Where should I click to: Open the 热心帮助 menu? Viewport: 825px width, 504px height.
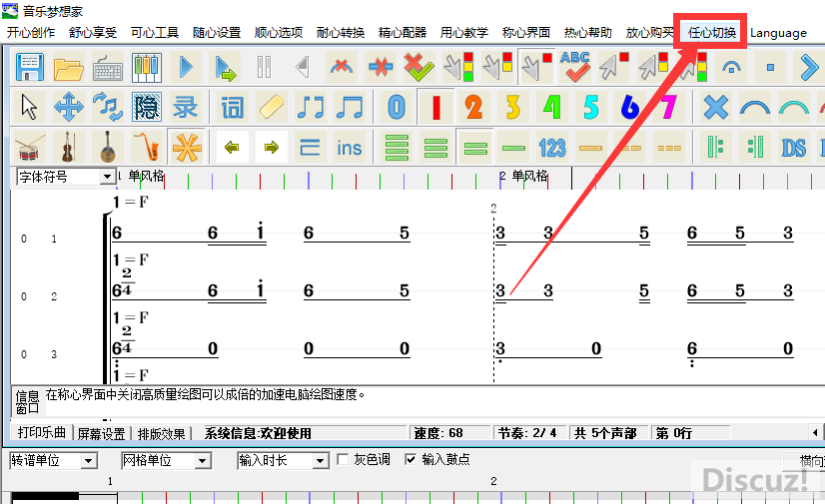pos(588,33)
